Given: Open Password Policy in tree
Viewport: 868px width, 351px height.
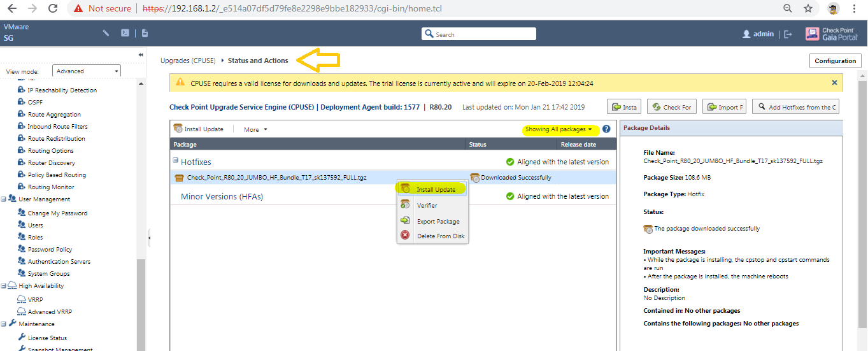Looking at the screenshot, I should (x=50, y=250).
